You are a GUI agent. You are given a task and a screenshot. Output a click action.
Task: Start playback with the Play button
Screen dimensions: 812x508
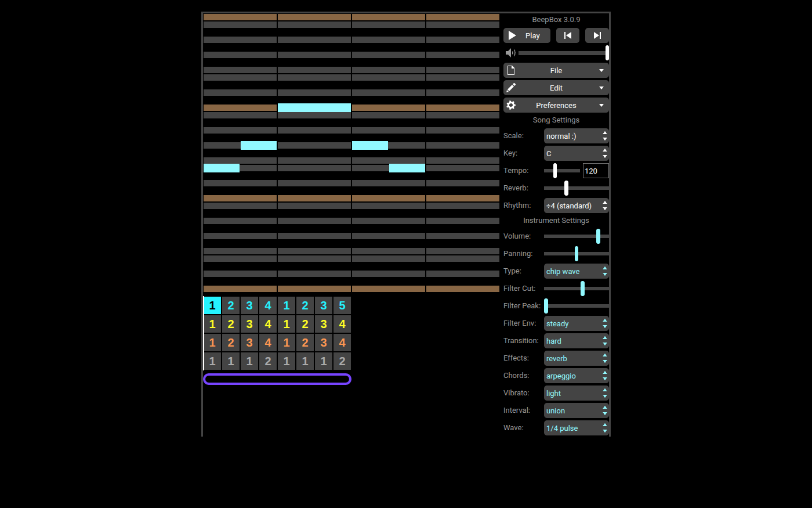click(x=527, y=35)
